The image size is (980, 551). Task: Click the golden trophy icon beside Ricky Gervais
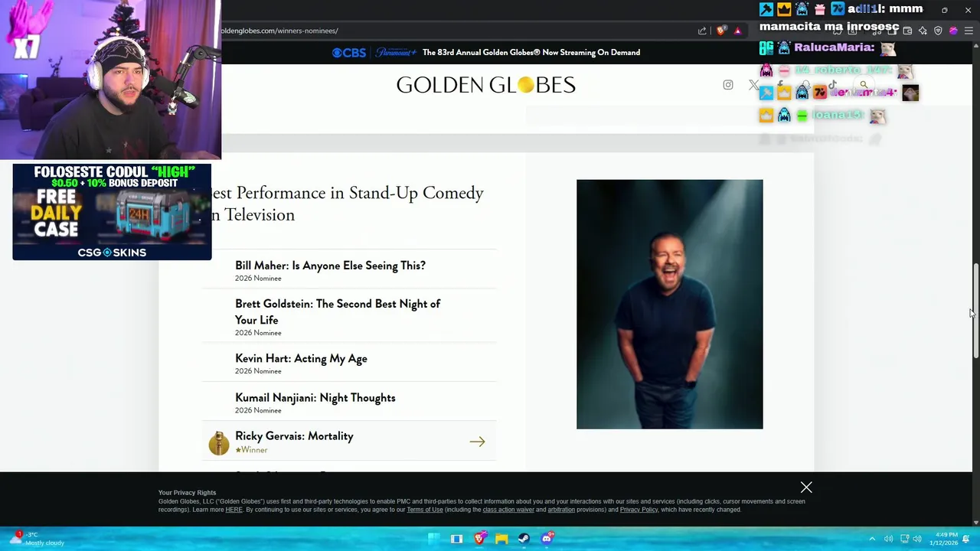click(219, 442)
